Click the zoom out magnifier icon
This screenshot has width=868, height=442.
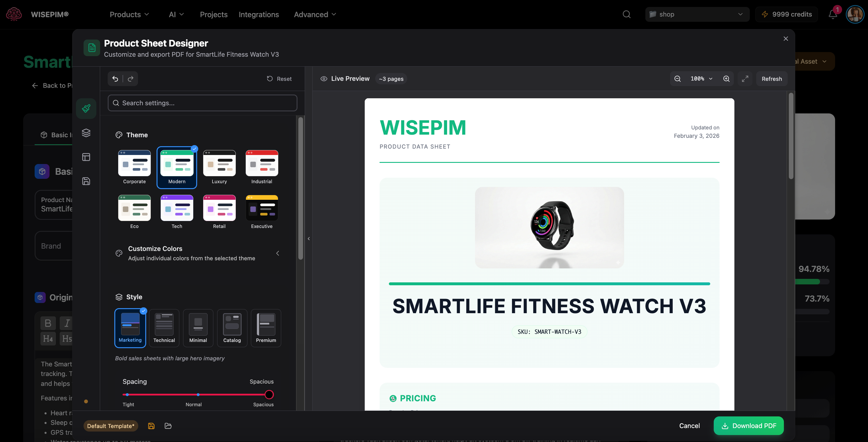coord(678,79)
